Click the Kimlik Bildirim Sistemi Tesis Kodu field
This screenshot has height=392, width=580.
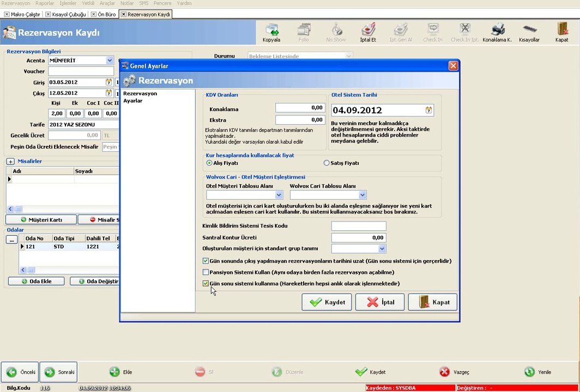pyautogui.click(x=359, y=226)
